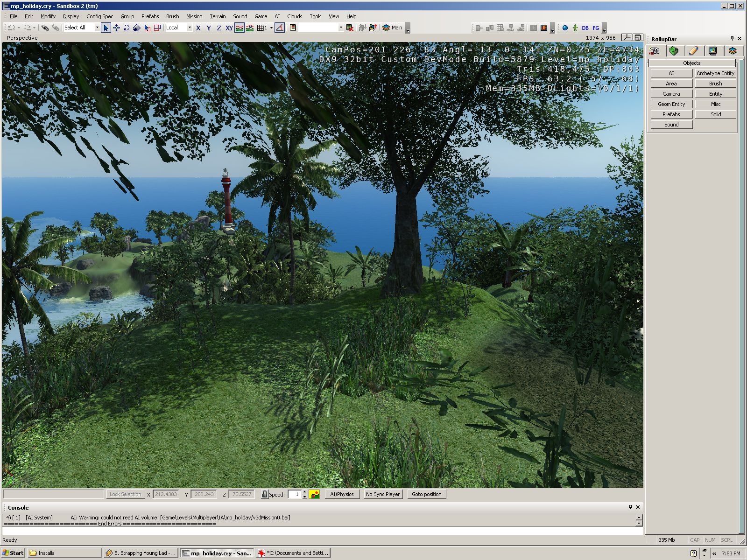Image resolution: width=747 pixels, height=560 pixels.
Task: Click the Sound object button
Action: tap(671, 125)
